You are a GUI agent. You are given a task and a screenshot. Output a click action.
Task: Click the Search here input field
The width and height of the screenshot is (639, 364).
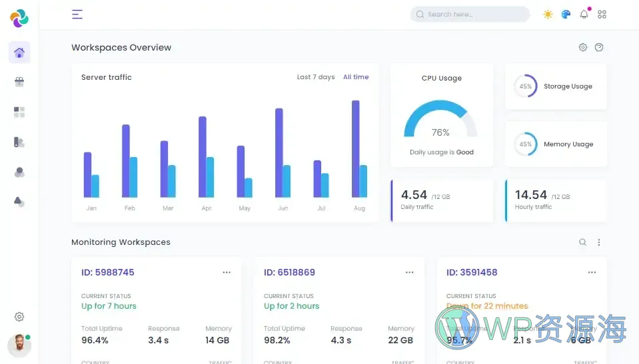[x=473, y=14]
